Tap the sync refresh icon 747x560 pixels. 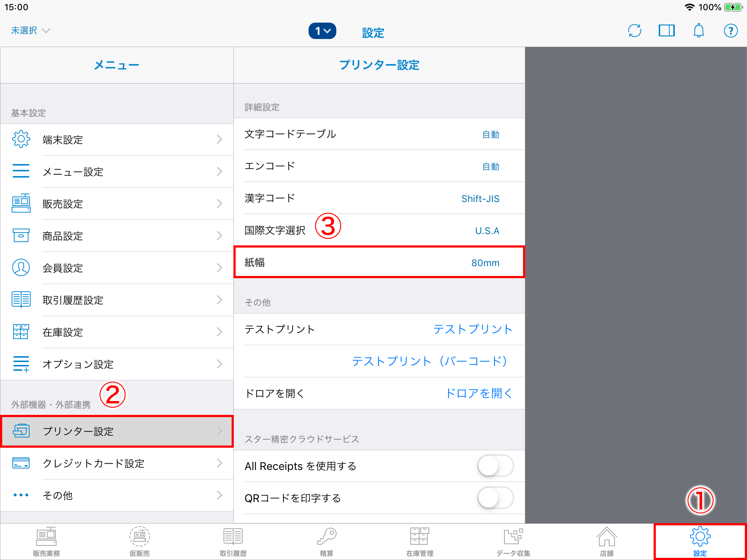tap(635, 31)
